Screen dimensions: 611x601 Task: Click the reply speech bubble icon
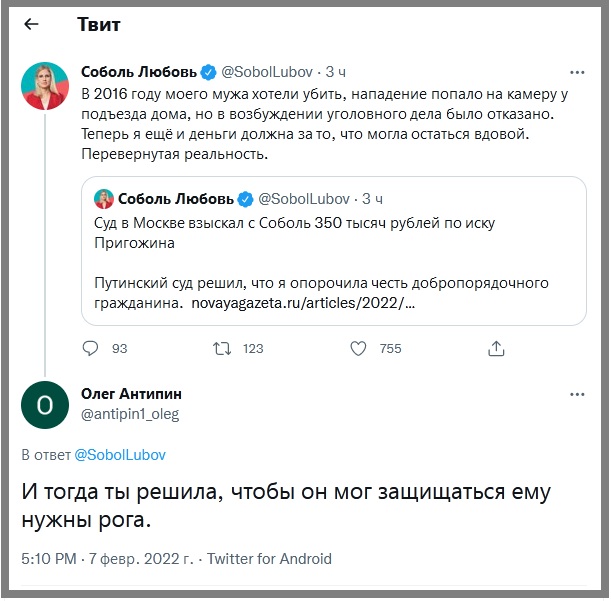coord(91,348)
